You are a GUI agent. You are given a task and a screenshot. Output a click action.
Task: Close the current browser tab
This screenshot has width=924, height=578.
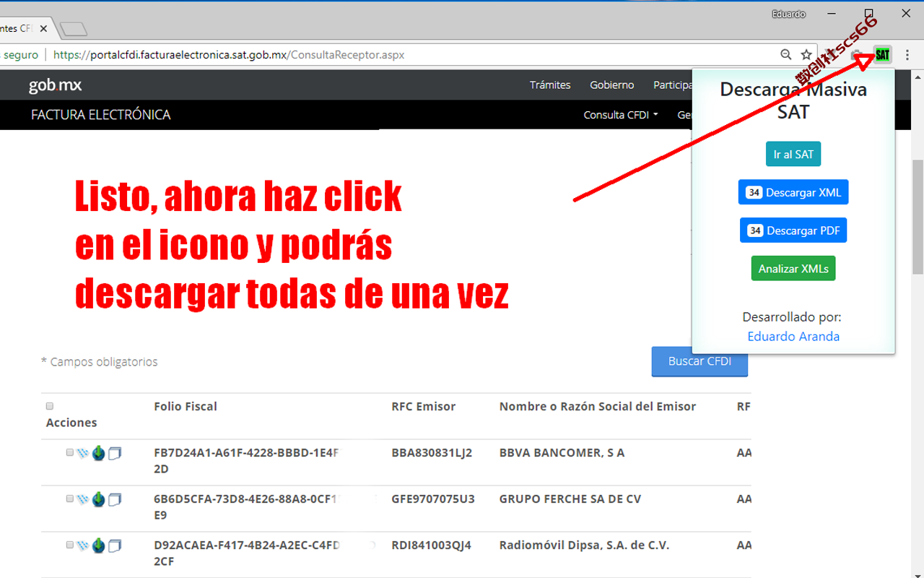point(44,29)
